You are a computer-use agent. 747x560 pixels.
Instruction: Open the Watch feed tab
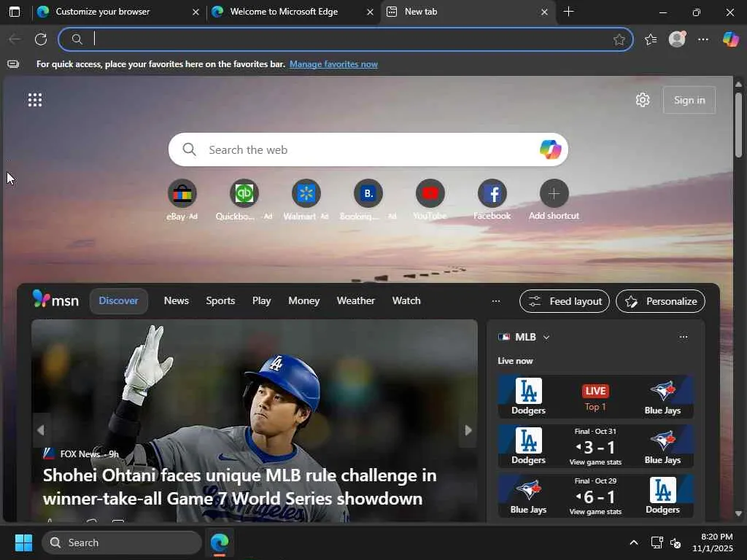click(406, 301)
